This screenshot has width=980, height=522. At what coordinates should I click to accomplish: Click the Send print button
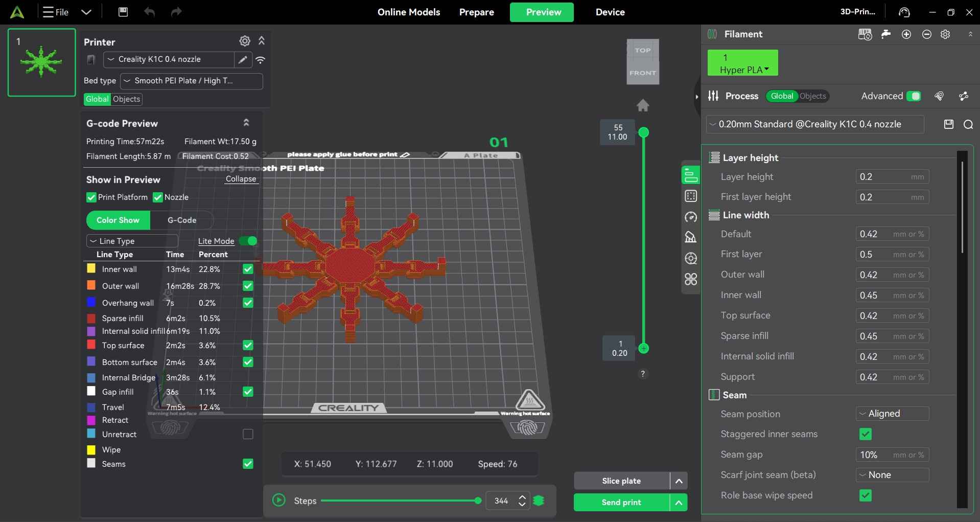tap(621, 503)
